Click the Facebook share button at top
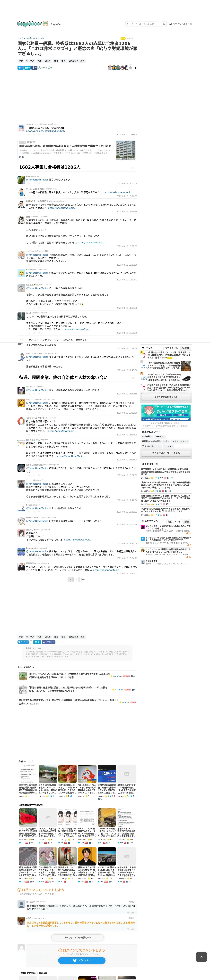210x980 pixels. tap(34, 68)
